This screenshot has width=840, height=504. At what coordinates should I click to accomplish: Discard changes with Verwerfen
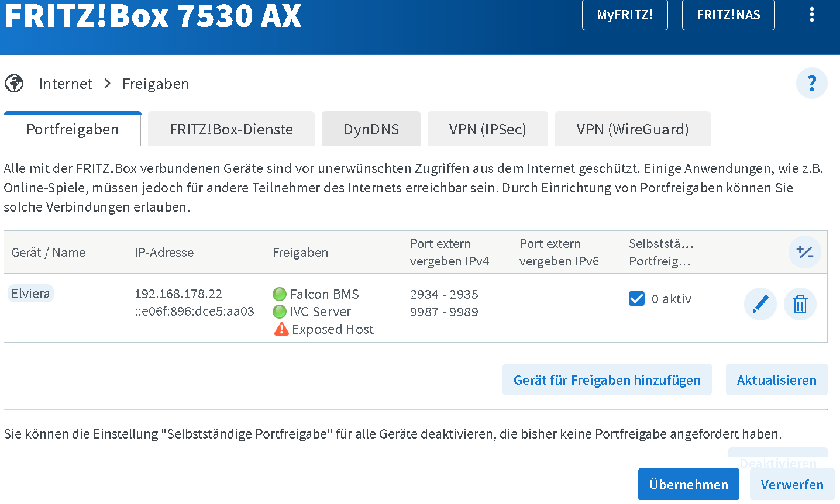click(792, 485)
